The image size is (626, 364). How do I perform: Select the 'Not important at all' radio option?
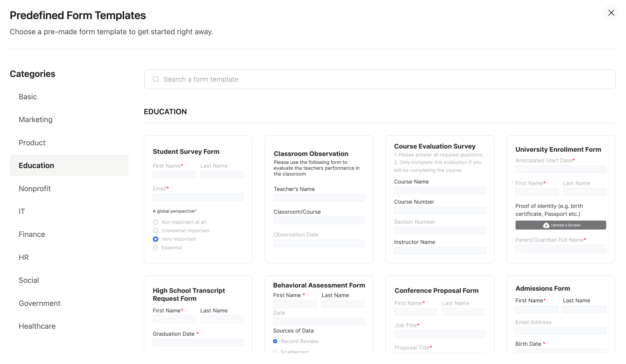coord(155,222)
